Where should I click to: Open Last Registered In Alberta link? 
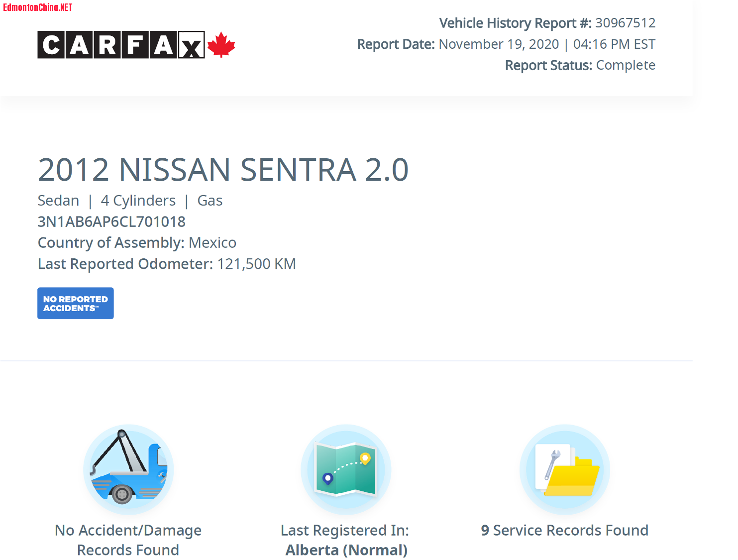(346, 540)
